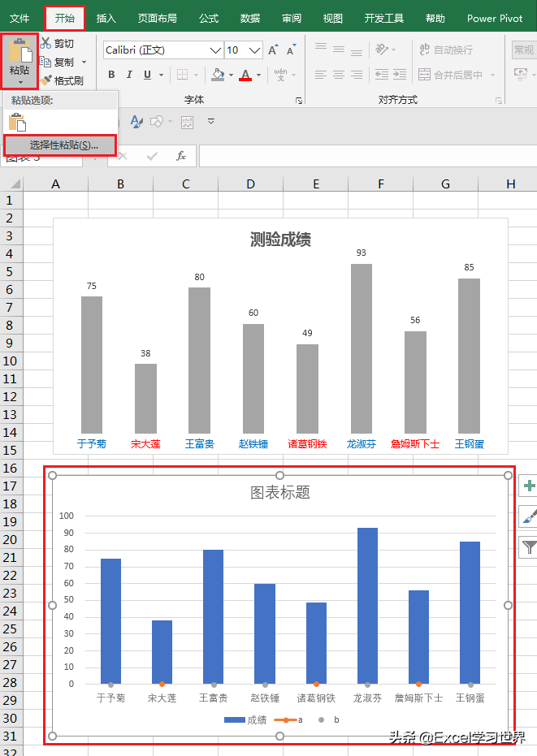Image resolution: width=537 pixels, height=756 pixels.
Task: Click the text orientation icon
Action: tap(382, 50)
